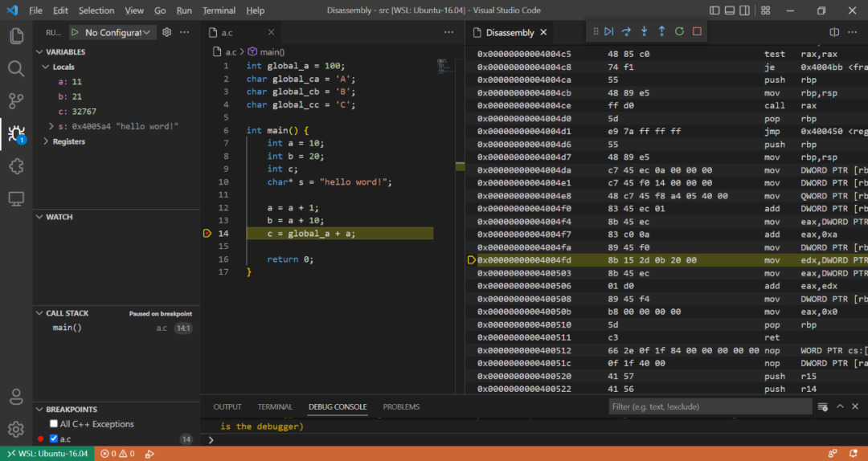Image resolution: width=868 pixels, height=461 pixels.
Task: Expand the Registers variables section
Action: click(68, 141)
